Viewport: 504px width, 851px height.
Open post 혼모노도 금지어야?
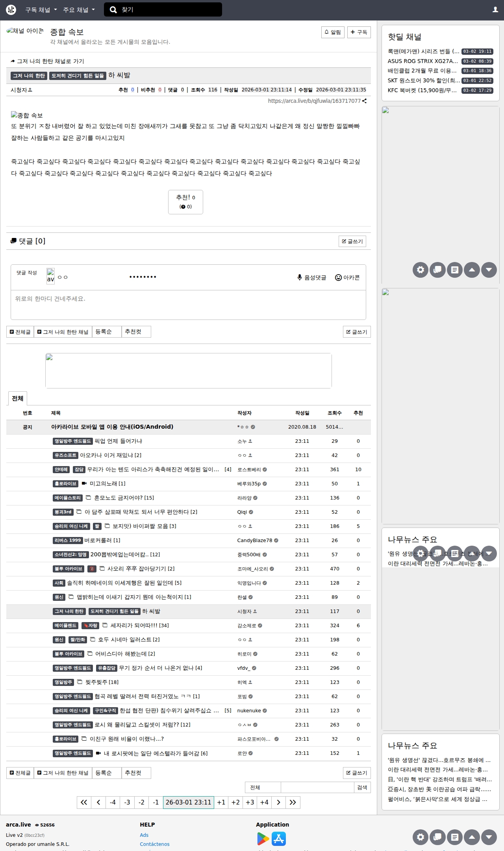119,498
